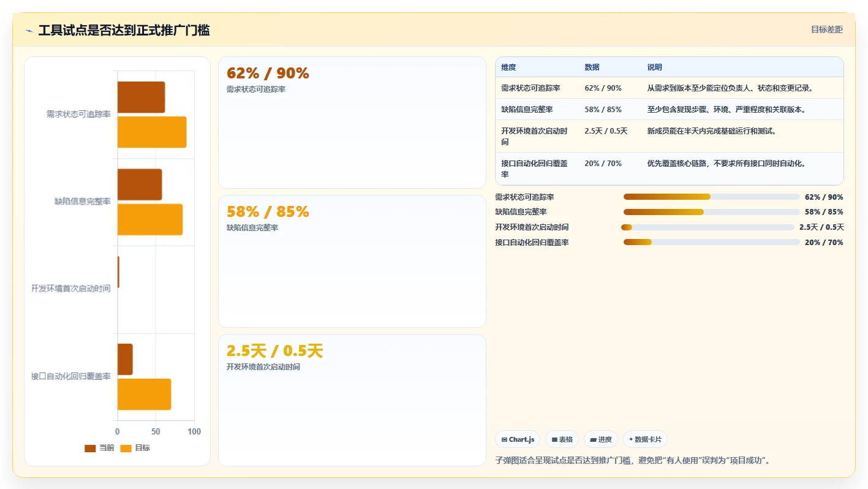
Task: Click the 开发环境首次启动时间 axis label in the chart
Action: (x=71, y=289)
